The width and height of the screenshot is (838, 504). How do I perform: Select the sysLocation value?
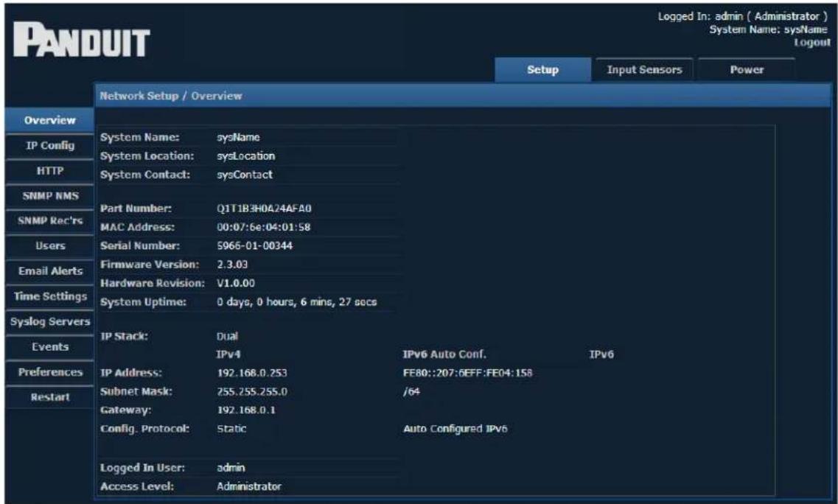[x=246, y=156]
